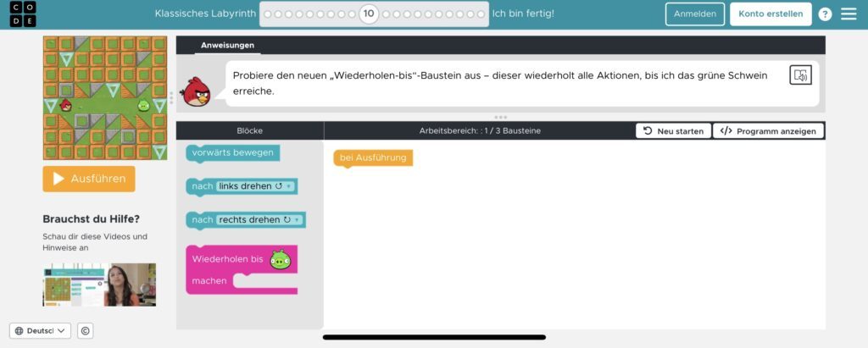
Task: Switch to the Anweisungen tab
Action: tap(227, 46)
